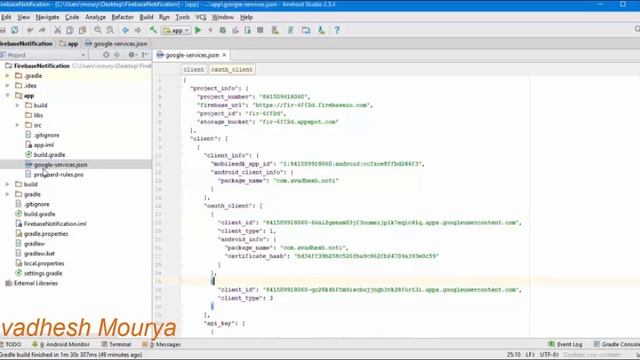Click the Undo arrow icon
The width and height of the screenshot is (640, 360).
pyautogui.click(x=30, y=30)
